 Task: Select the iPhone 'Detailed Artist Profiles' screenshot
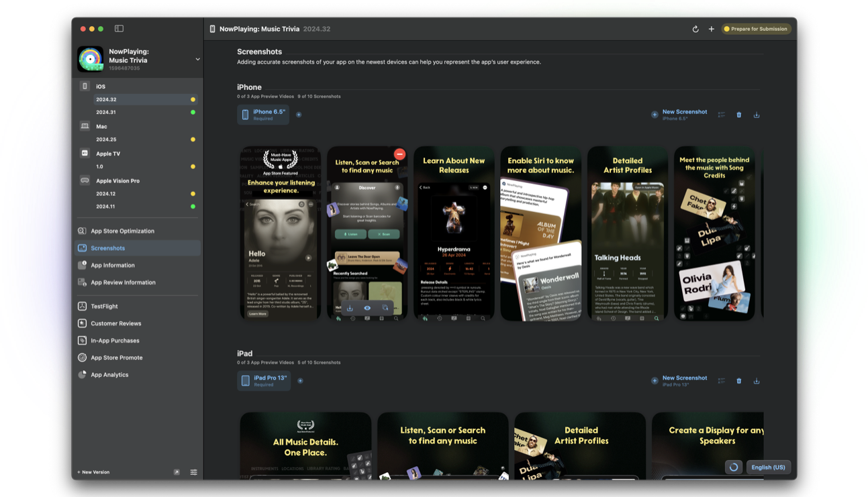pos(628,233)
